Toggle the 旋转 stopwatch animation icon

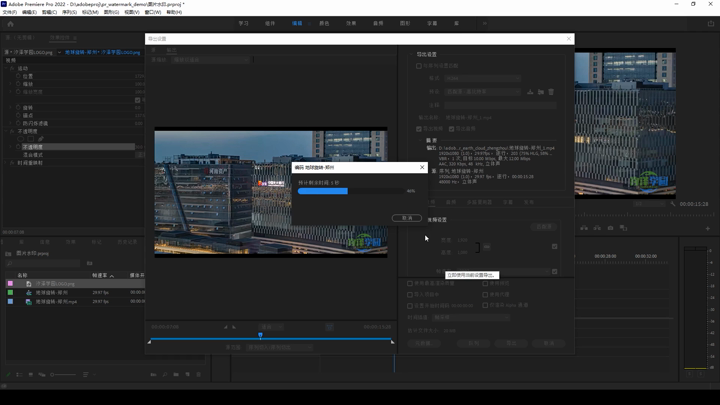18,107
